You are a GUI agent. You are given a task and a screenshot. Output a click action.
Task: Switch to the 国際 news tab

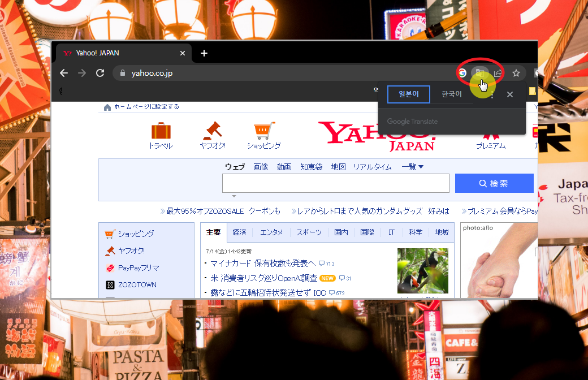point(367,232)
